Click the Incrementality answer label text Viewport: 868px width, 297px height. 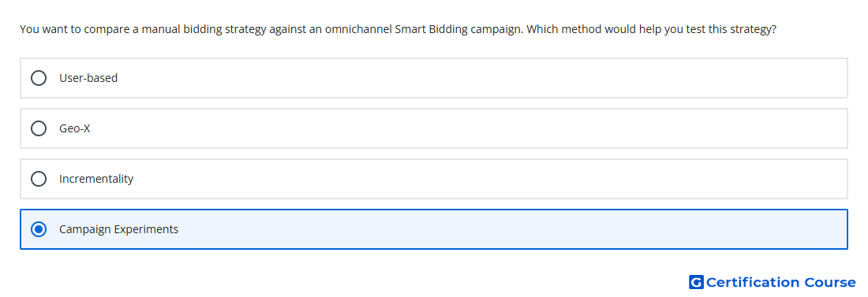pyautogui.click(x=96, y=179)
